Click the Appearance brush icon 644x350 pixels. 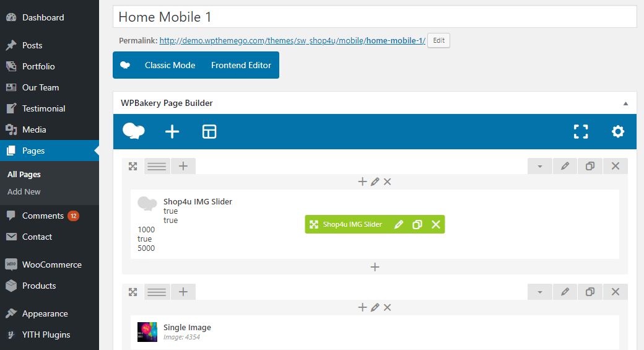click(x=11, y=313)
